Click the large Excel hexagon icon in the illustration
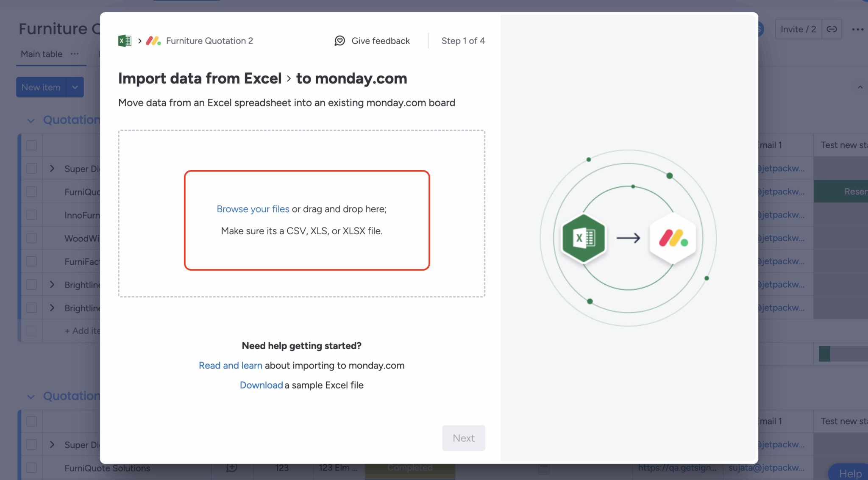This screenshot has width=868, height=480. 584,238
